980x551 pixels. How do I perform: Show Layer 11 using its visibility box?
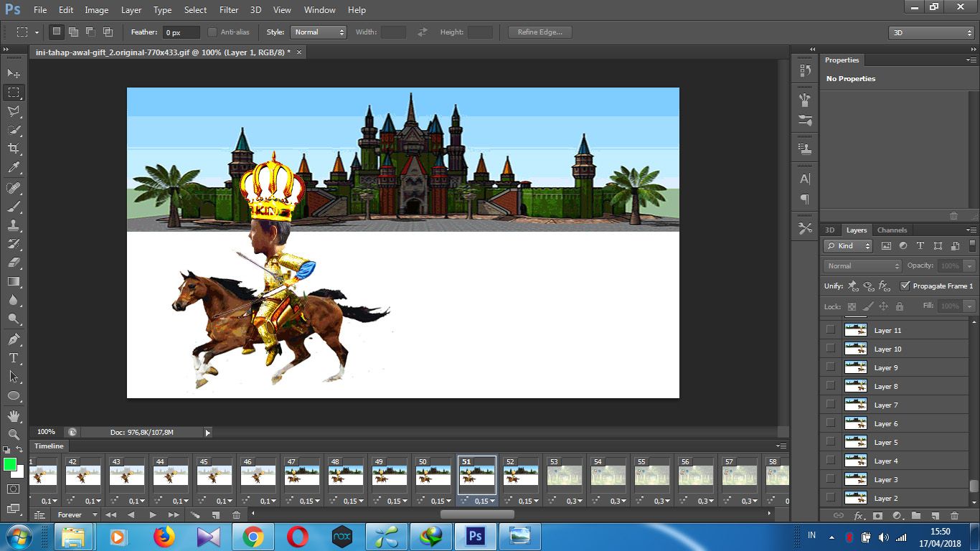830,330
